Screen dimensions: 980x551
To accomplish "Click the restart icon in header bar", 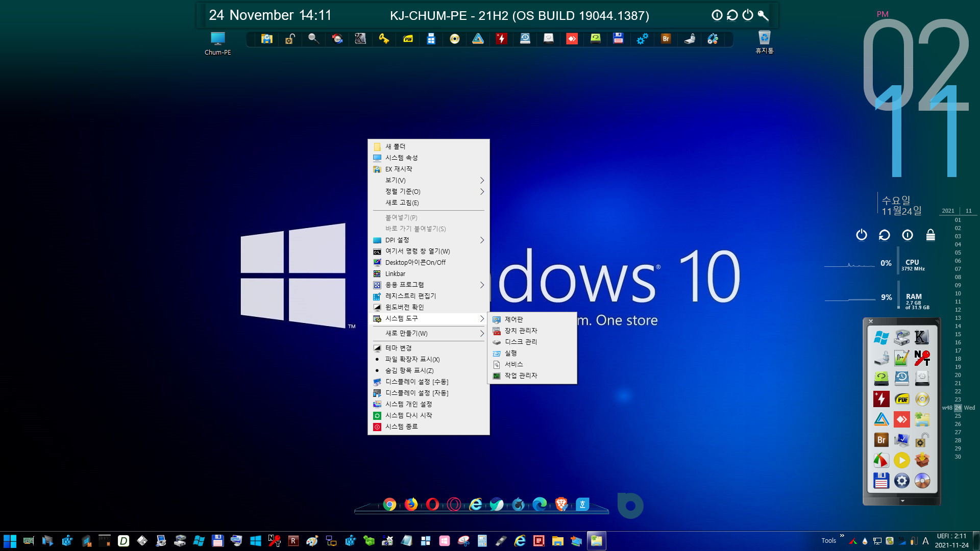I will pos(732,15).
